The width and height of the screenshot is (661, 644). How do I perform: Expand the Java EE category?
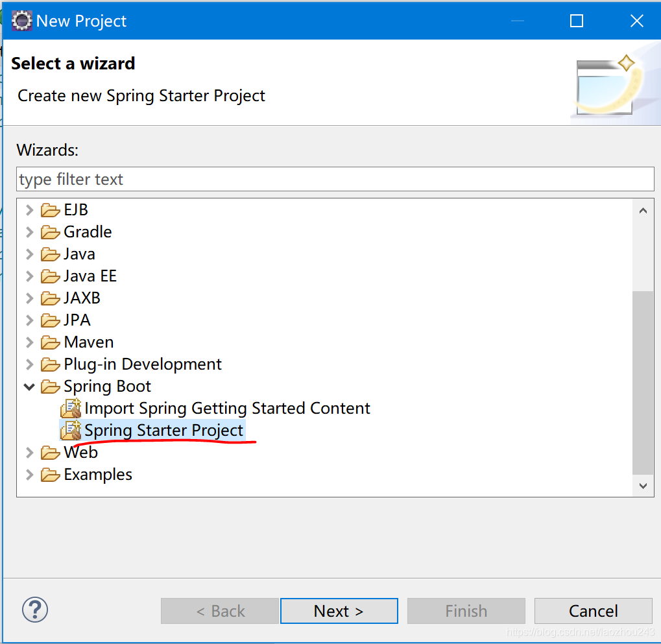pos(29,276)
